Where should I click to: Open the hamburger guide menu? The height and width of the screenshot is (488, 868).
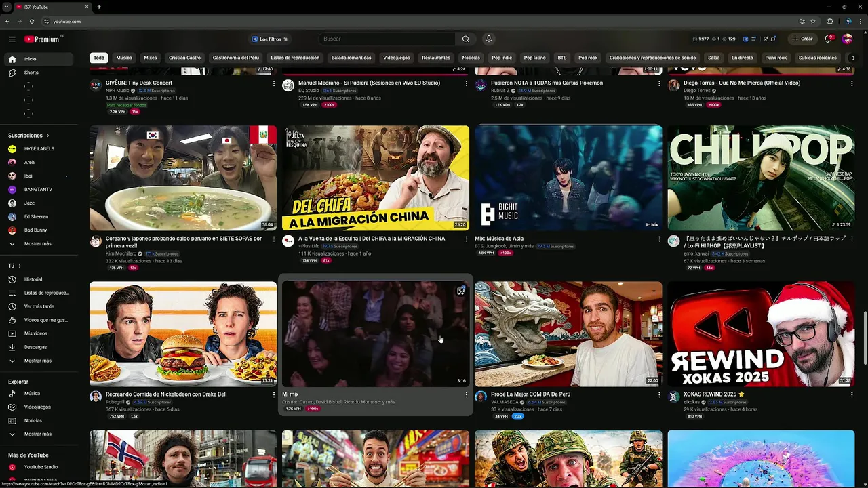tap(12, 39)
